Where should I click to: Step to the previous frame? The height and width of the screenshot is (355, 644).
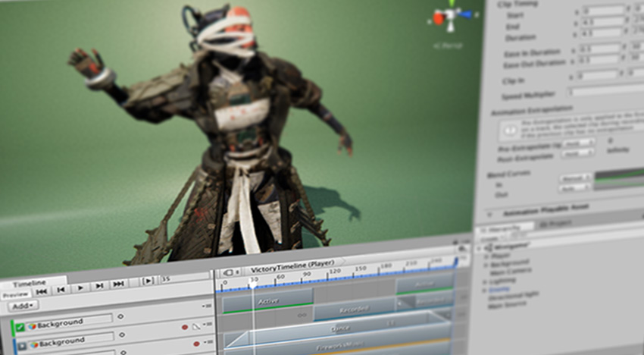[x=61, y=289]
